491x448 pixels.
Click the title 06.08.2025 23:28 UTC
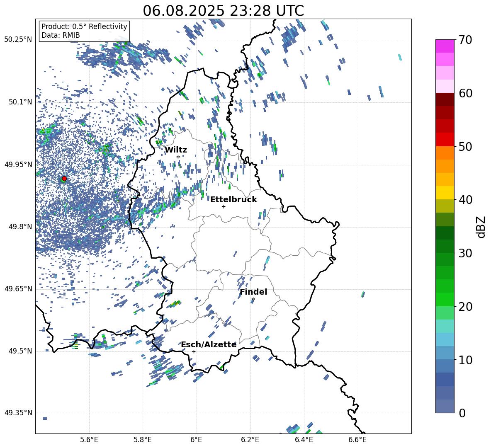(x=224, y=11)
